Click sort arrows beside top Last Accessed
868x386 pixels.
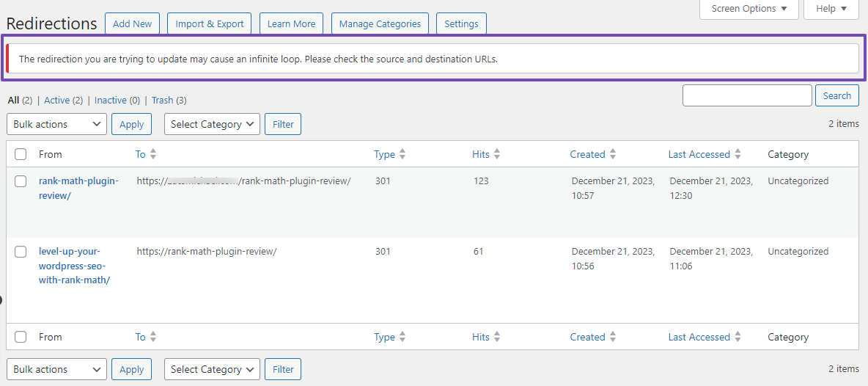coord(738,155)
